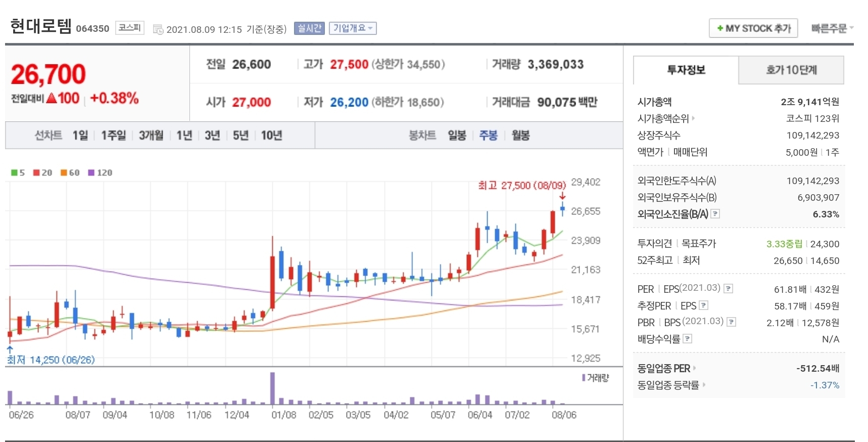Select the 5년 line chart period
Screen dimensions: 868x442
coord(240,135)
